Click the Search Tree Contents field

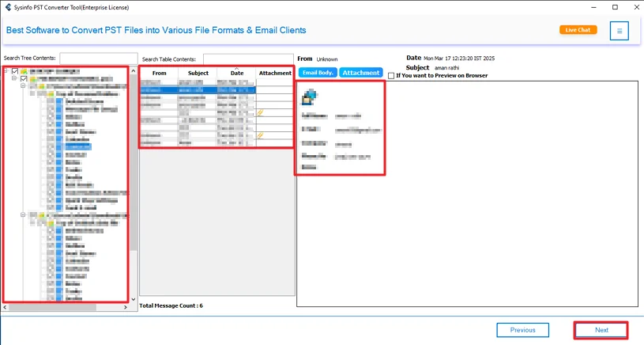click(99, 59)
